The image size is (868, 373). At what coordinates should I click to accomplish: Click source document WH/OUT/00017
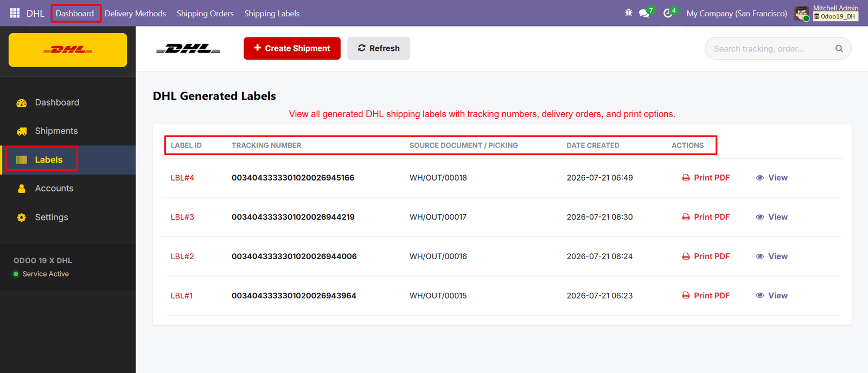point(438,217)
